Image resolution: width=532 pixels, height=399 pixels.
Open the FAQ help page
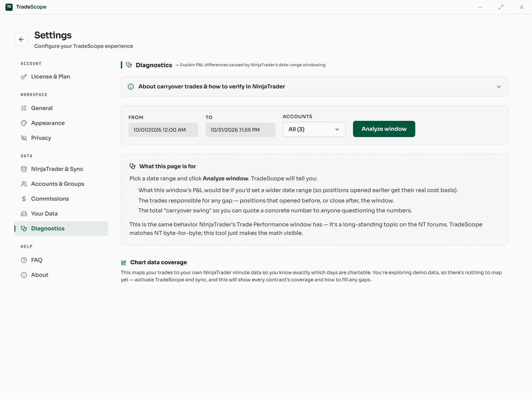61,260
